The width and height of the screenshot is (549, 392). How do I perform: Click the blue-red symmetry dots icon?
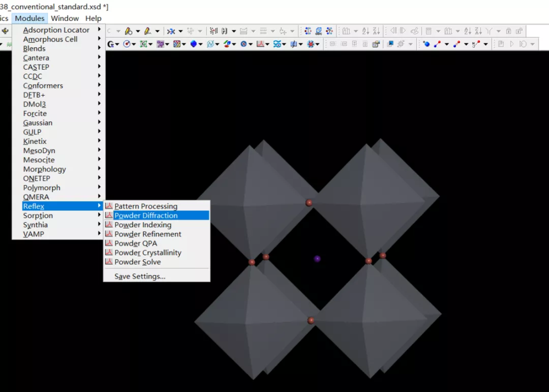tap(308, 31)
